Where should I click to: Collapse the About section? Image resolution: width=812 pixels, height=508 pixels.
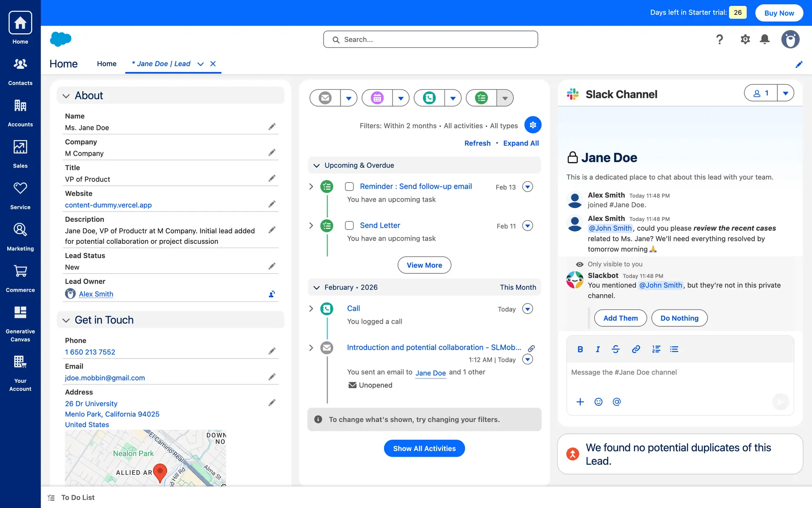66,96
